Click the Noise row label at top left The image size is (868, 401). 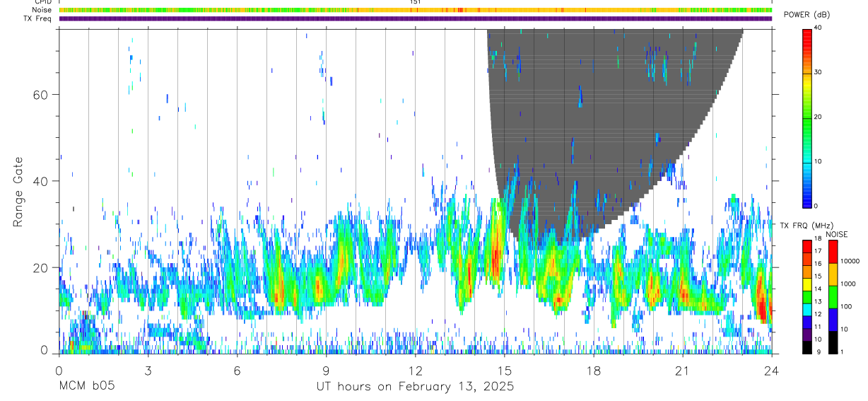click(x=42, y=10)
